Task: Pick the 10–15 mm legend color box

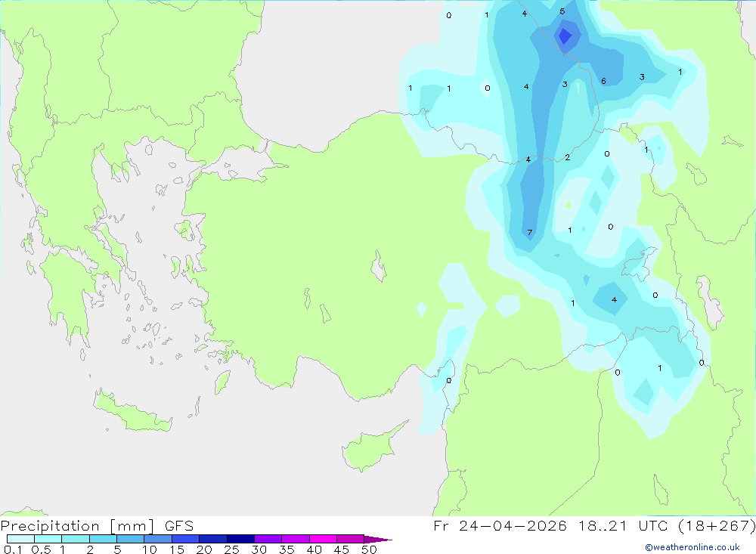Action: pyautogui.click(x=158, y=539)
